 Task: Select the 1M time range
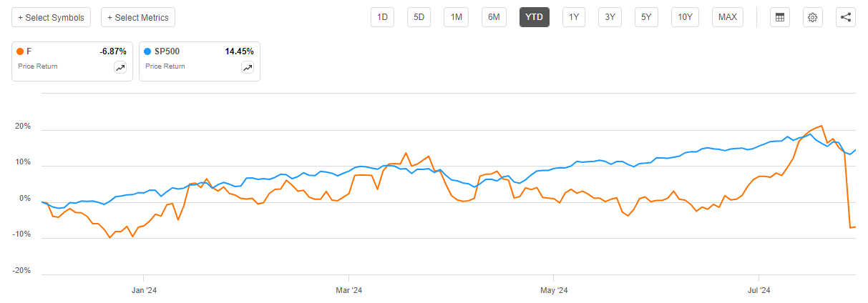pyautogui.click(x=456, y=17)
